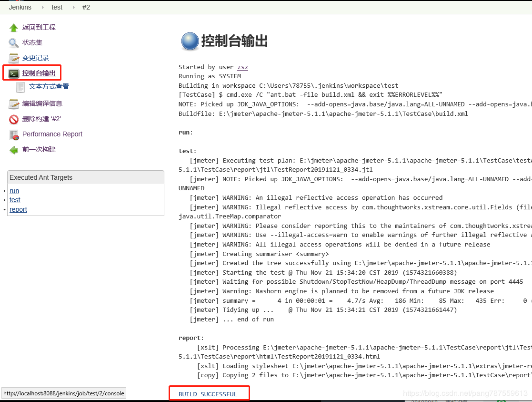Click the 'java.util.TreeMap.comparator' line

click(230, 216)
